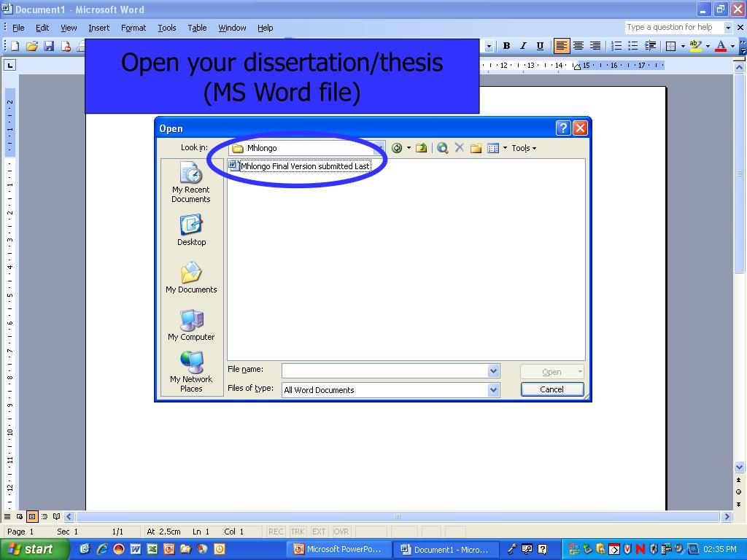747x560 pixels.
Task: Open the File menu
Action: pyautogui.click(x=18, y=28)
